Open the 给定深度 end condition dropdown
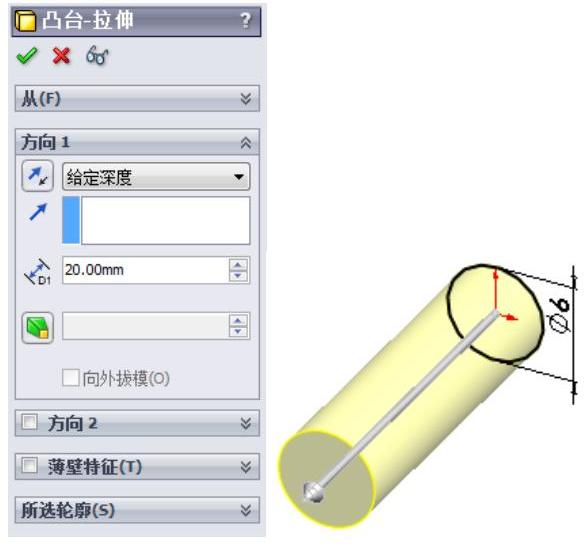588x544 pixels. (x=156, y=177)
